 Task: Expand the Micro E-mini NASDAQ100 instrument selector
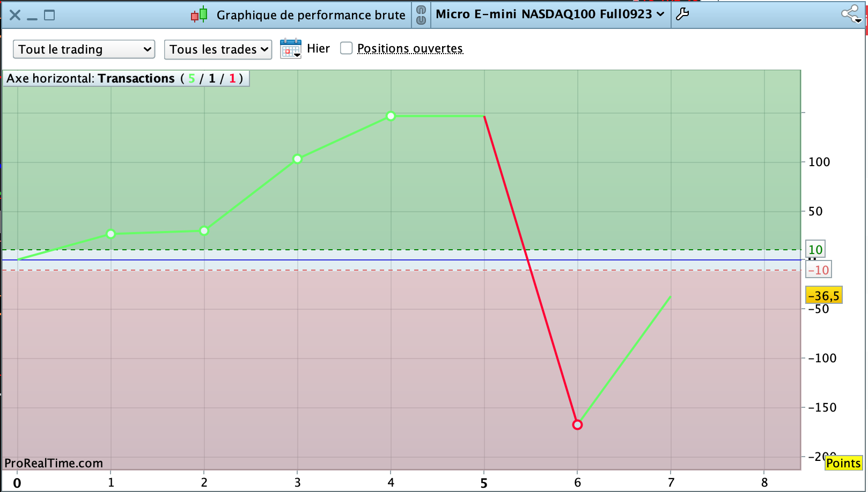pyautogui.click(x=550, y=14)
